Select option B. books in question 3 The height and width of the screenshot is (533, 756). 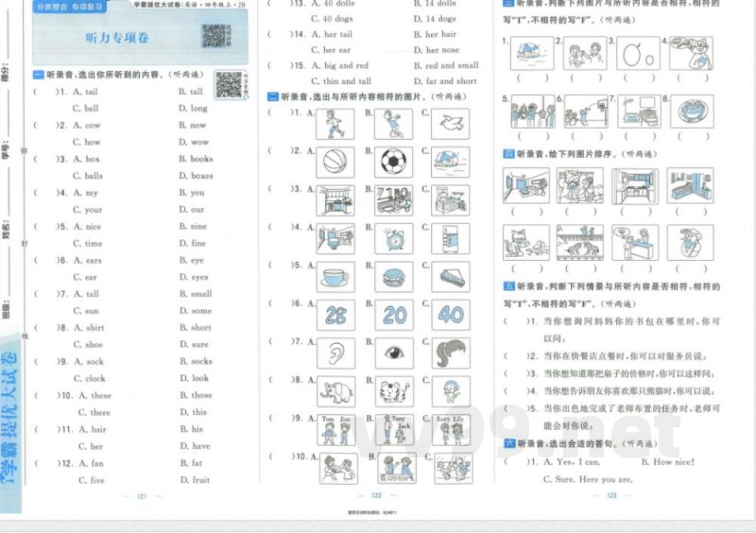tap(196, 159)
